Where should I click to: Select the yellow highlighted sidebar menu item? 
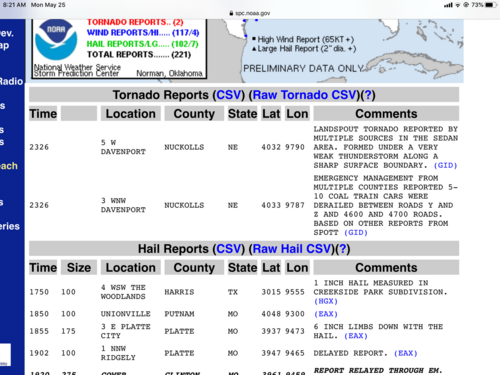[x=9, y=166]
